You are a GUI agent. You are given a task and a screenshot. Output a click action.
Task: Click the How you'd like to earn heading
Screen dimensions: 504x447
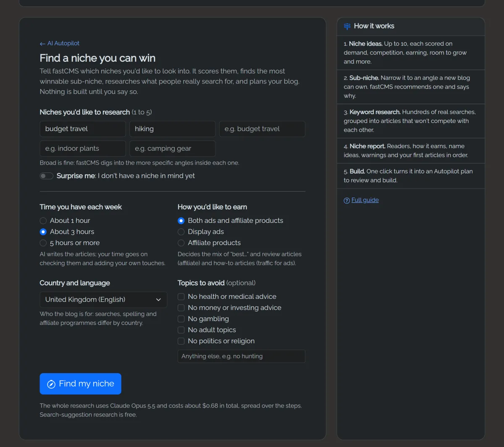(212, 207)
